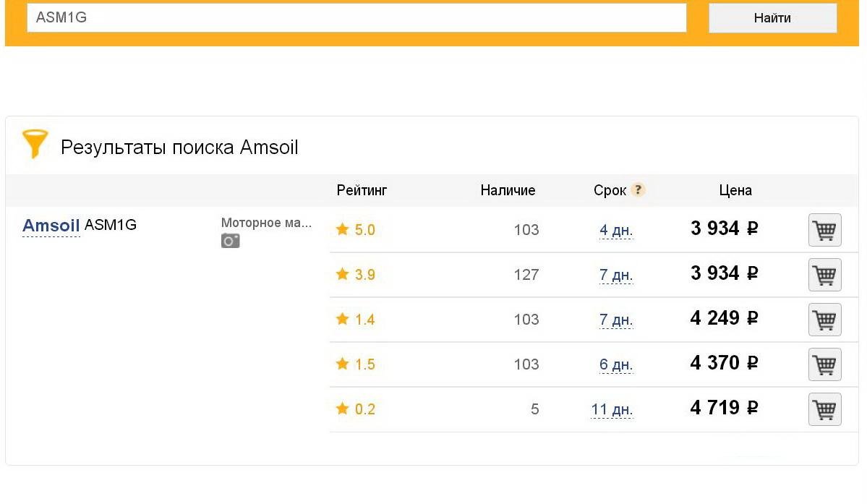Sort by the Рейтинг column header
Screen dimensions: 867x504
click(362, 190)
